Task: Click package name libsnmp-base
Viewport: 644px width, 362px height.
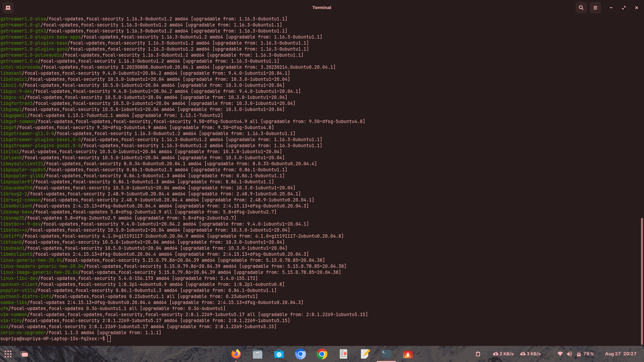Action: [x=16, y=212]
